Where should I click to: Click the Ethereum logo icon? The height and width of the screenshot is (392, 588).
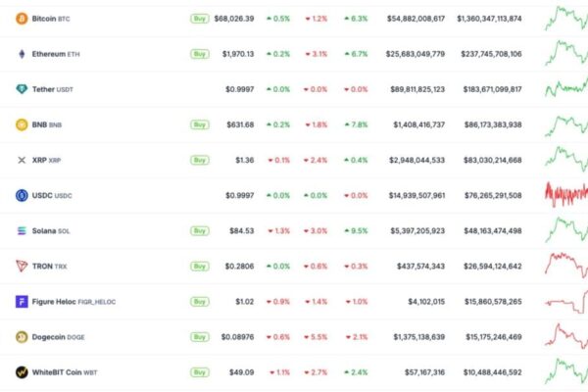pos(22,54)
